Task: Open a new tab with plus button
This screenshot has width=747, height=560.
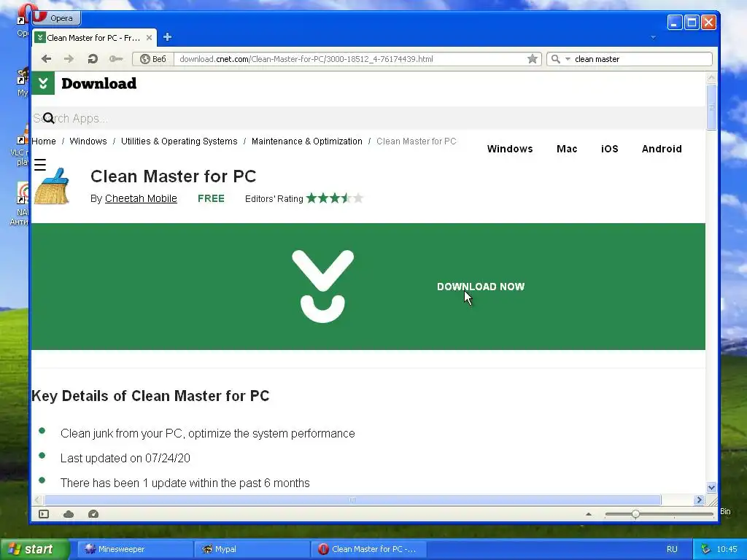Action: click(167, 37)
